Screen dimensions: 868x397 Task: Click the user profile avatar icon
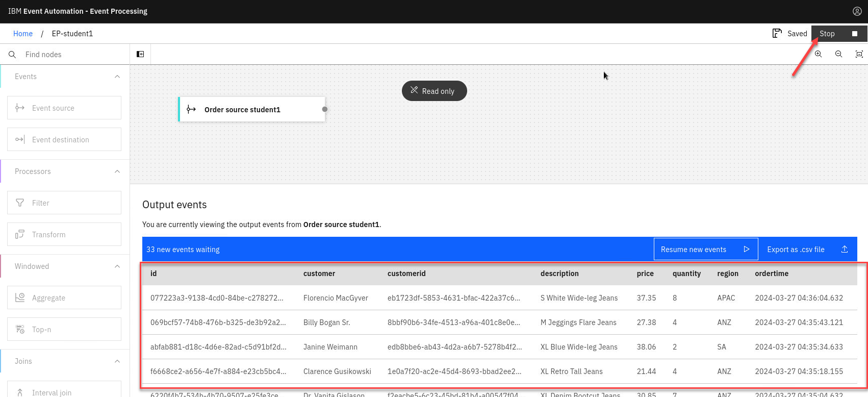tap(857, 11)
